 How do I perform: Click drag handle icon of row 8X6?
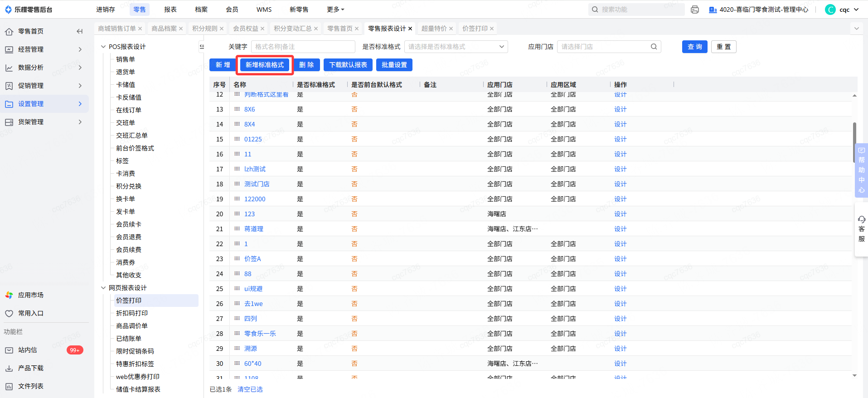tap(237, 109)
